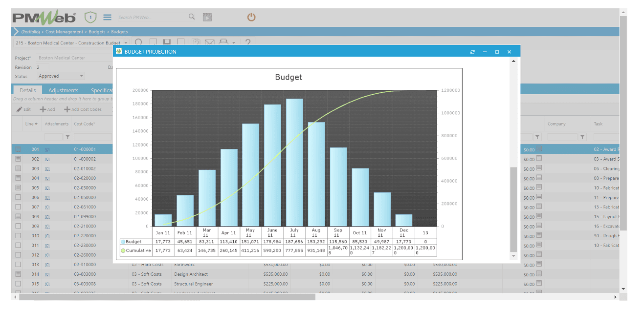Click cost code 02-099000 cell
The image size is (644, 311).
(x=85, y=216)
